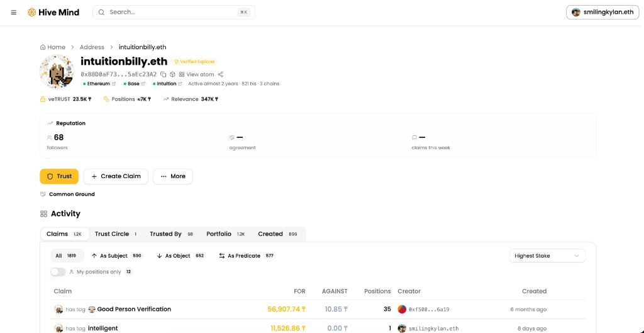Switch to the Trusted By tab
This screenshot has height=333, width=644.
tap(171, 234)
